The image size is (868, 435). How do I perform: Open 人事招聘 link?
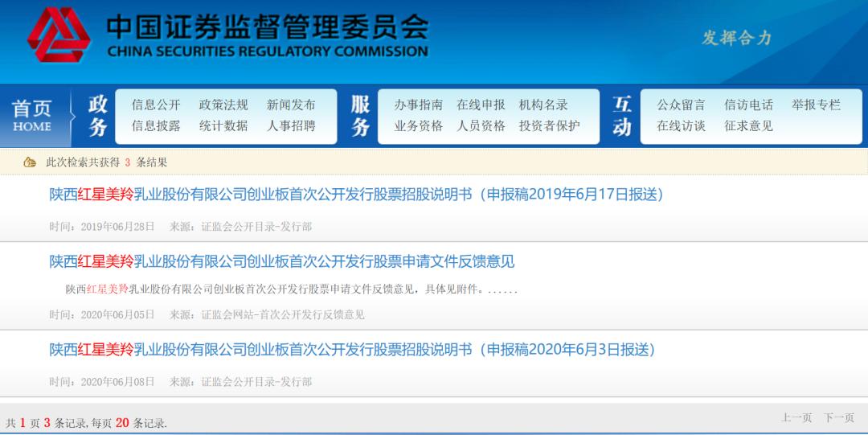coord(291,126)
